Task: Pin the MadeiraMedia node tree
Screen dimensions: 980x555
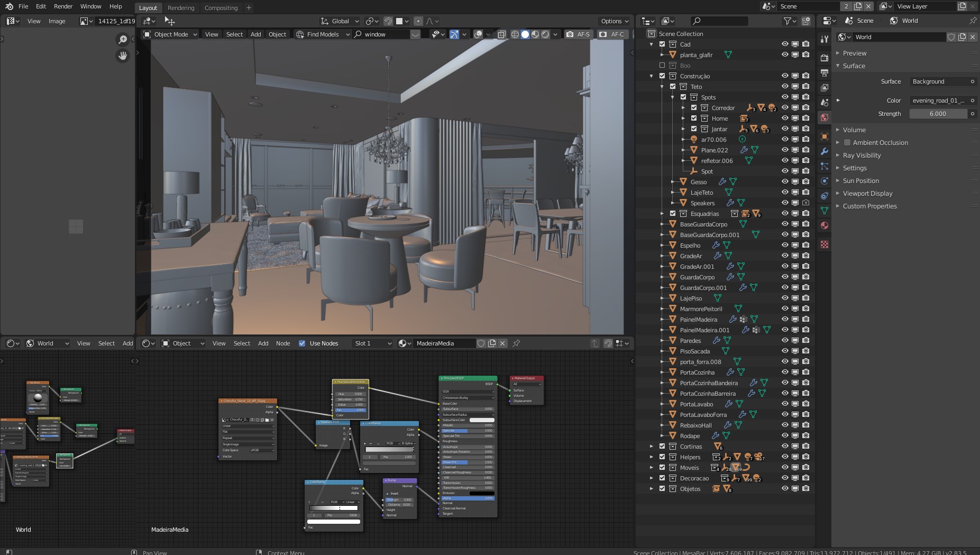Action: pyautogui.click(x=516, y=343)
